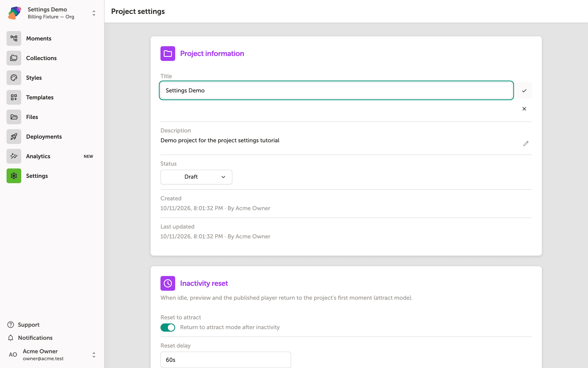Click the 'Billing Fixture — Org' subtitle
Image resolution: width=588 pixels, height=368 pixels.
coord(51,17)
